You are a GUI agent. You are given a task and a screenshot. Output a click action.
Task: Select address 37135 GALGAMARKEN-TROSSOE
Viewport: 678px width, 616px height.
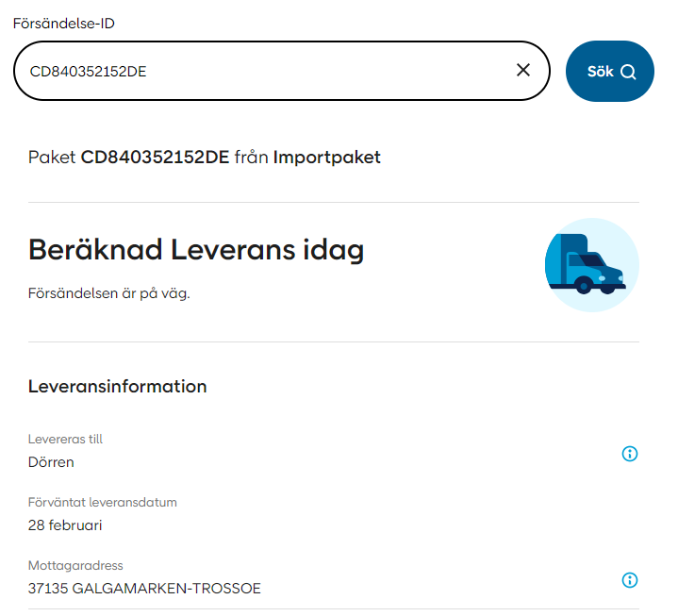144,589
